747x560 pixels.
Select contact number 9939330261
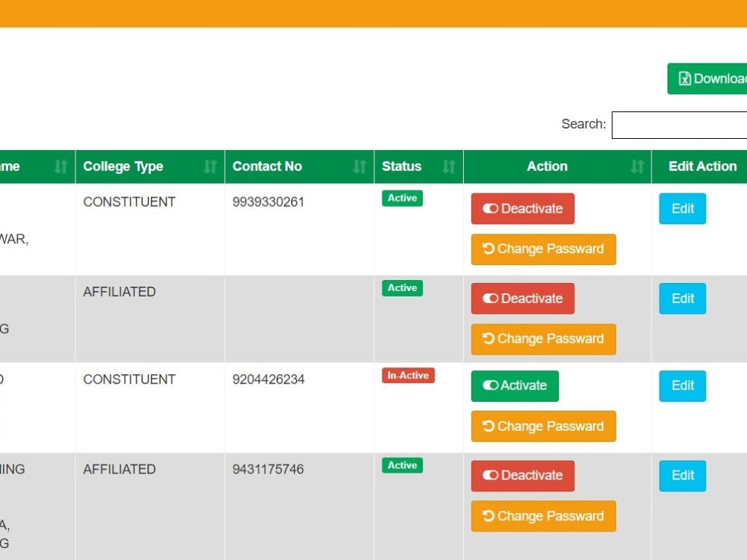(x=268, y=202)
